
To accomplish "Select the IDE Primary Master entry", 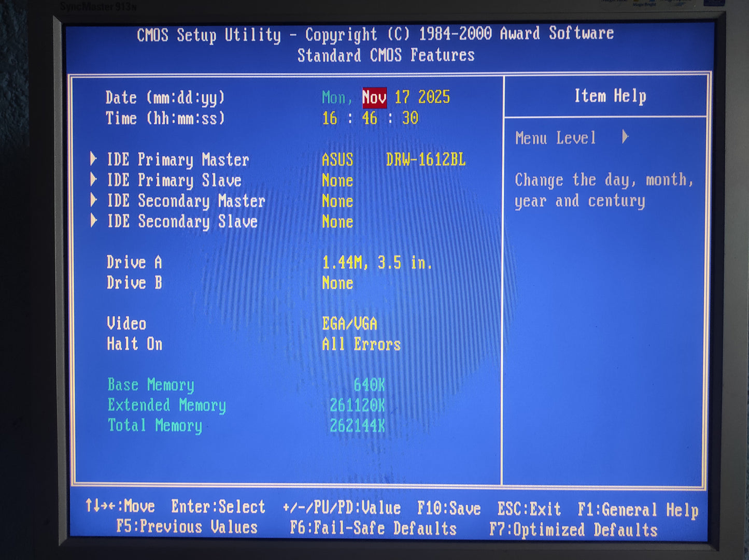I will 178,160.
